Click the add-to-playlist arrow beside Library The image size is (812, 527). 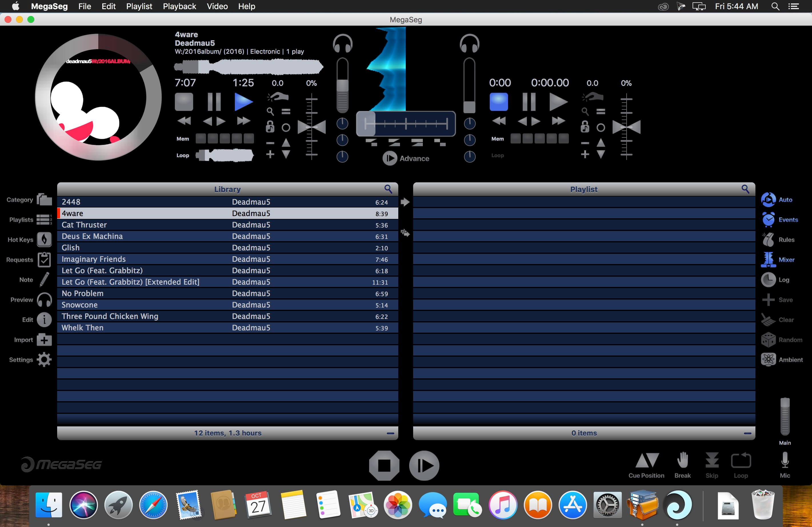click(x=405, y=202)
